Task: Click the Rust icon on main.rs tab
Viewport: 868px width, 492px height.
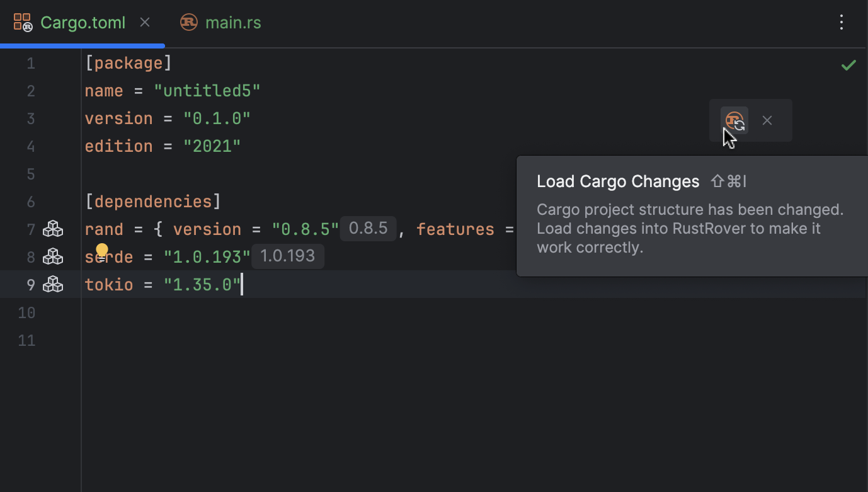Action: point(188,23)
